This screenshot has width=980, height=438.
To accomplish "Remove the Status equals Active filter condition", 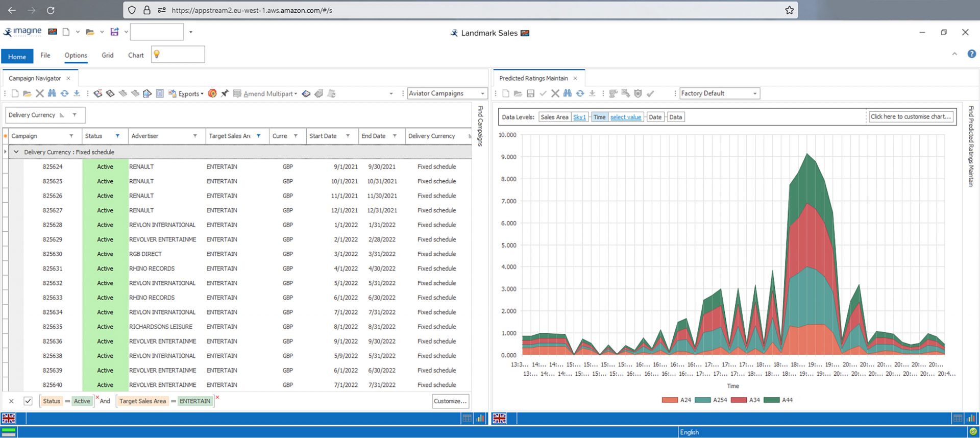I will point(97,398).
